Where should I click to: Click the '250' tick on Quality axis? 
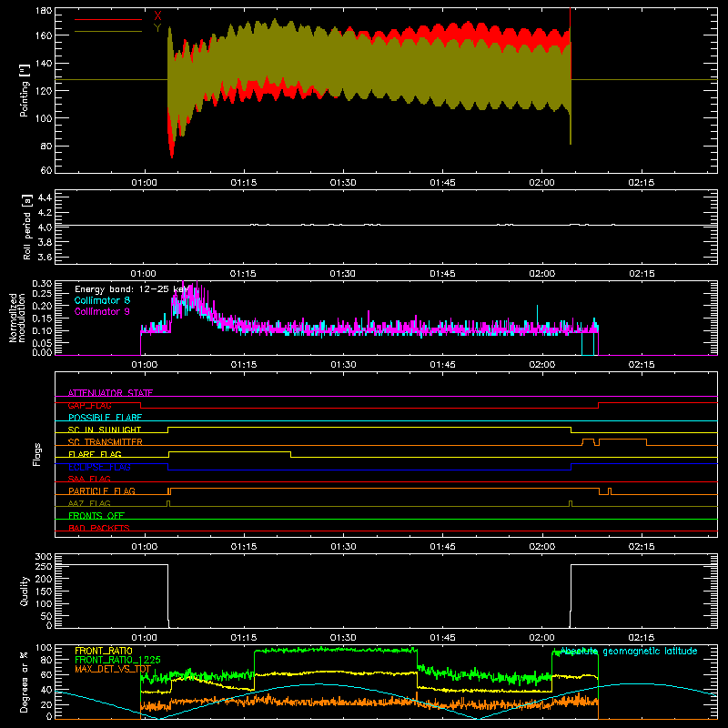(44, 566)
